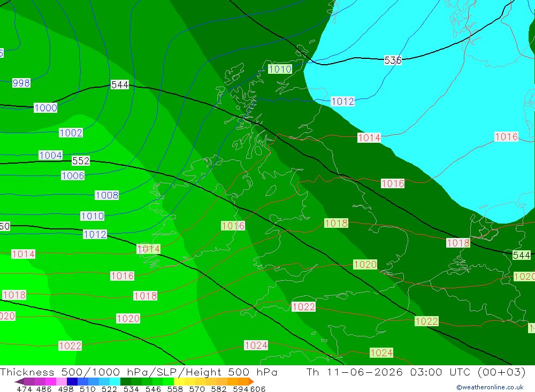
Task: Click the 1006 isobar label
Action: 73,175
